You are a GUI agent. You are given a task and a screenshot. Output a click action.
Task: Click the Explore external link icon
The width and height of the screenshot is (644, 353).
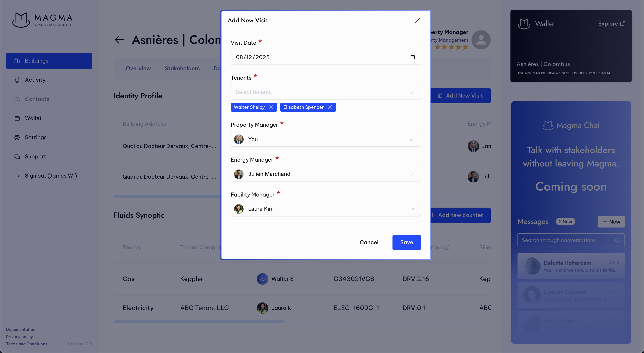pos(622,23)
